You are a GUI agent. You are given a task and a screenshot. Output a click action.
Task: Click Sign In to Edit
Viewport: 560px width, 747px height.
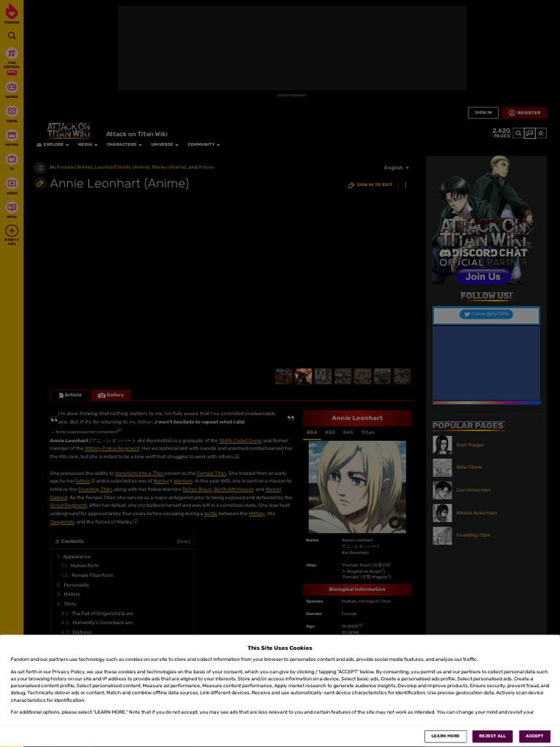(370, 185)
